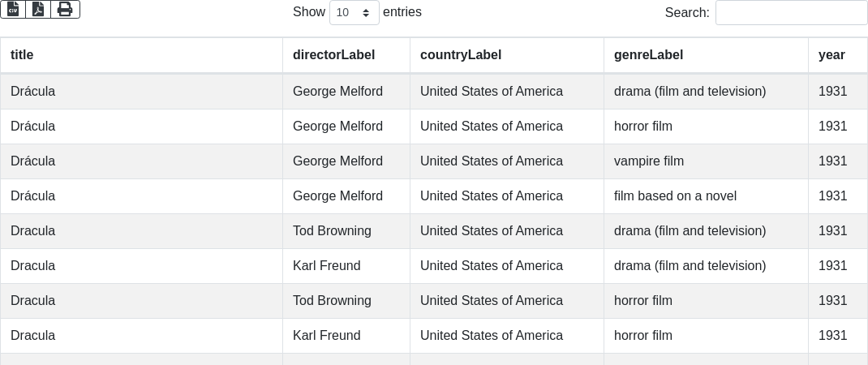
Task: Sort by year column header
Action: pos(831,55)
